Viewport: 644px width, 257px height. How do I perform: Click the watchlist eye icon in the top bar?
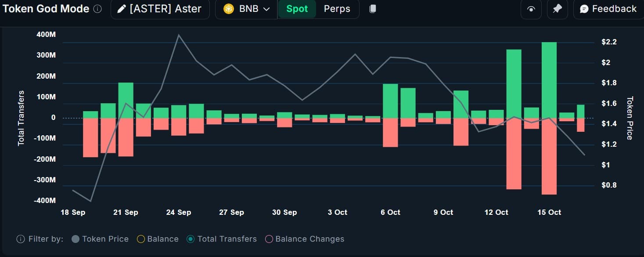[x=531, y=9]
